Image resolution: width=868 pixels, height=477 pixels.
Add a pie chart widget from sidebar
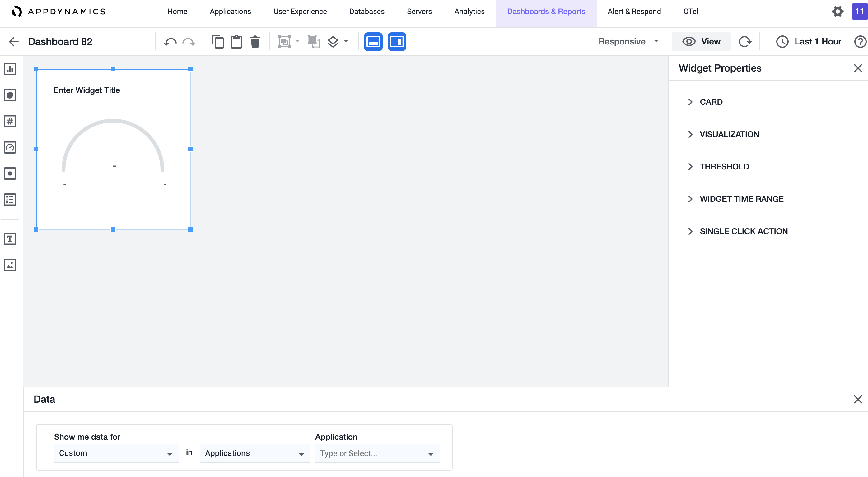10,95
